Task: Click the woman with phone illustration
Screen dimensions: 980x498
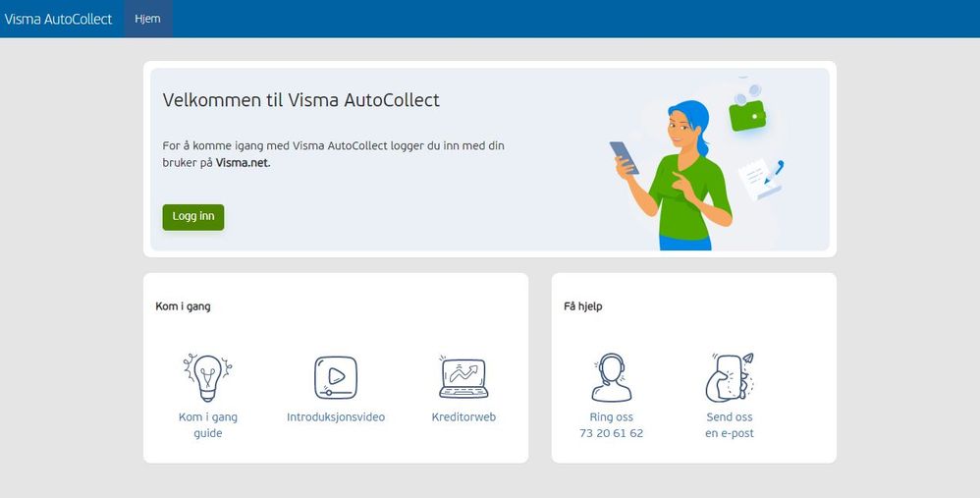Action: point(672,176)
